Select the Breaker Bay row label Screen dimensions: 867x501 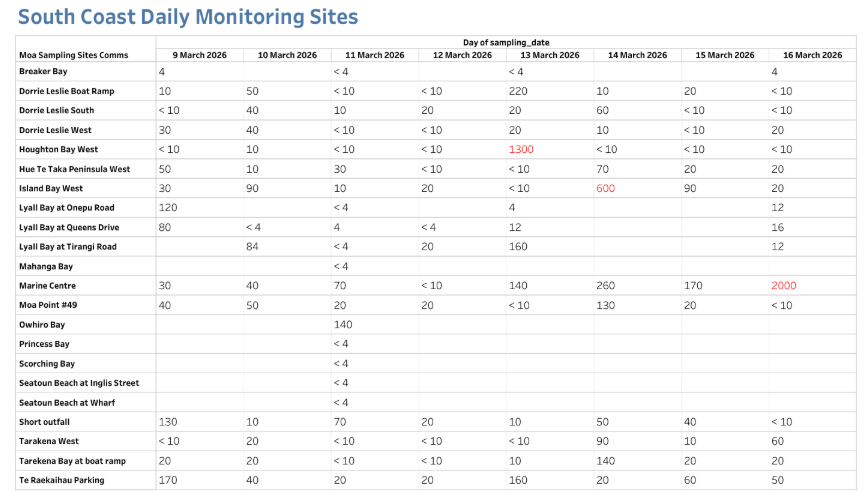43,71
